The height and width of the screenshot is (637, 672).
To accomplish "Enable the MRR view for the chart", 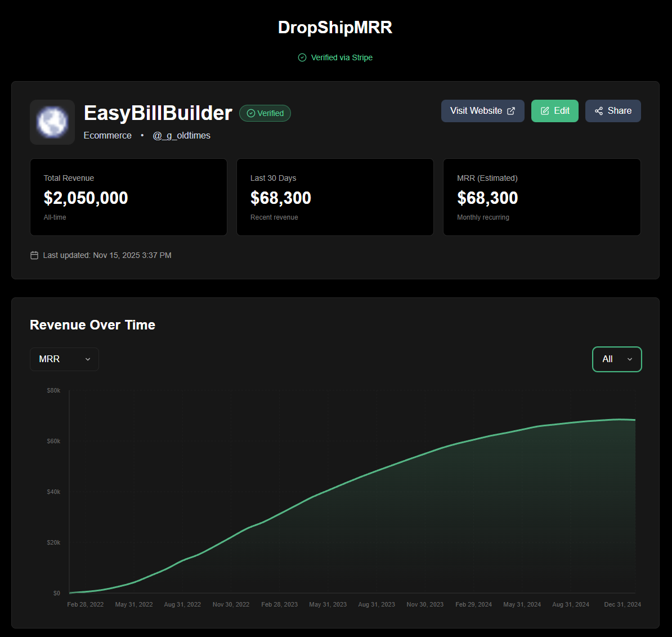I will click(64, 359).
